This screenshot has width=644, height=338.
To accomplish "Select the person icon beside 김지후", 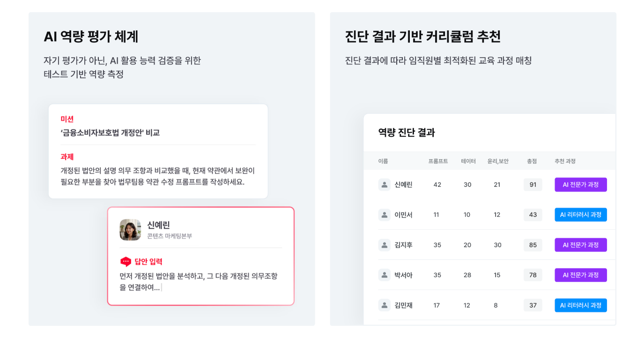I will (x=385, y=244).
